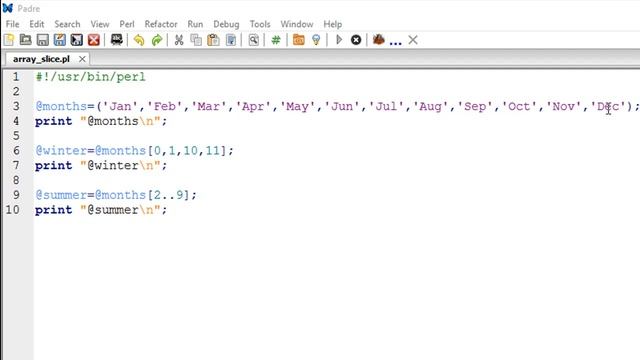This screenshot has height=360, width=640.
Task: Open Find with the magnifier icon
Action: pyautogui.click(x=253, y=40)
